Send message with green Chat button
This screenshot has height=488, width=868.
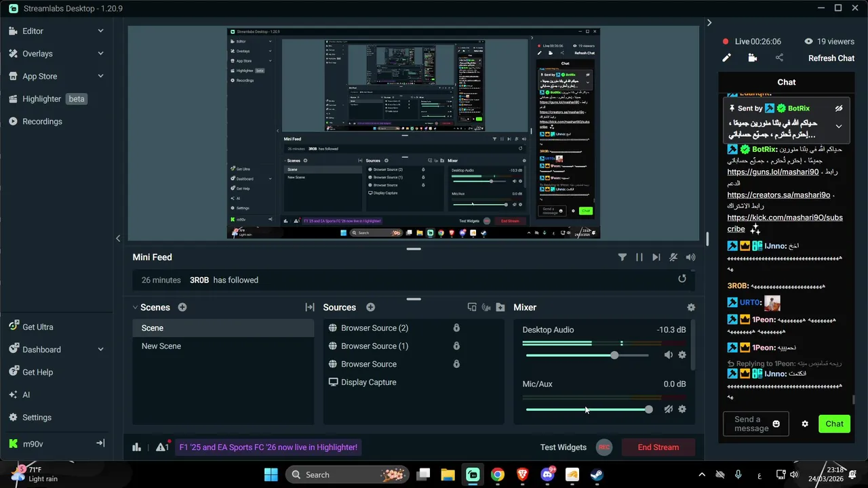point(834,424)
